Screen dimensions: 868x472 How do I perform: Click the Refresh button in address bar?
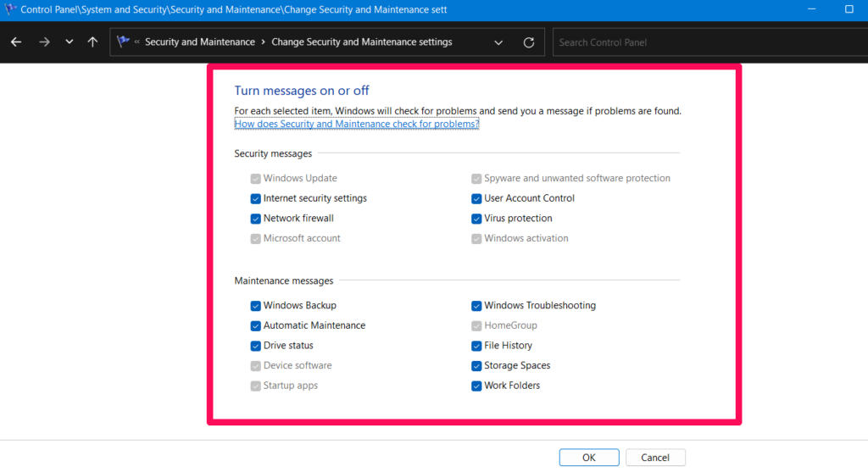(529, 42)
